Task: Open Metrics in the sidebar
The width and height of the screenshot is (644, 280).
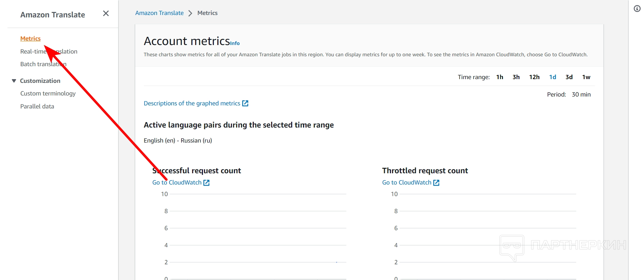Action: 30,39
